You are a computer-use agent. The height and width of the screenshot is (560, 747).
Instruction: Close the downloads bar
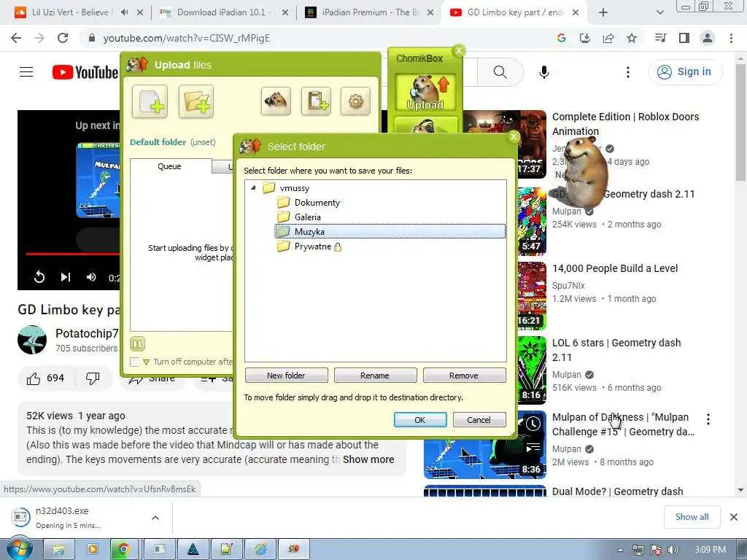click(734, 517)
